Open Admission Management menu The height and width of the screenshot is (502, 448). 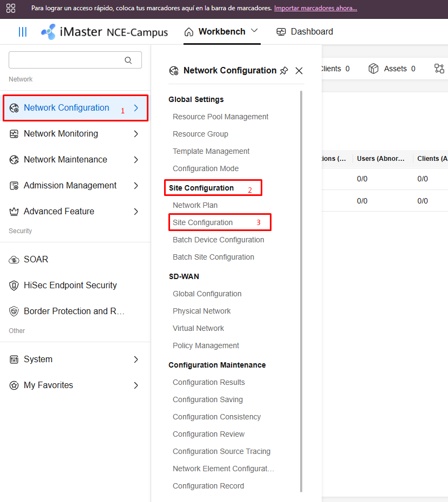tap(75, 186)
